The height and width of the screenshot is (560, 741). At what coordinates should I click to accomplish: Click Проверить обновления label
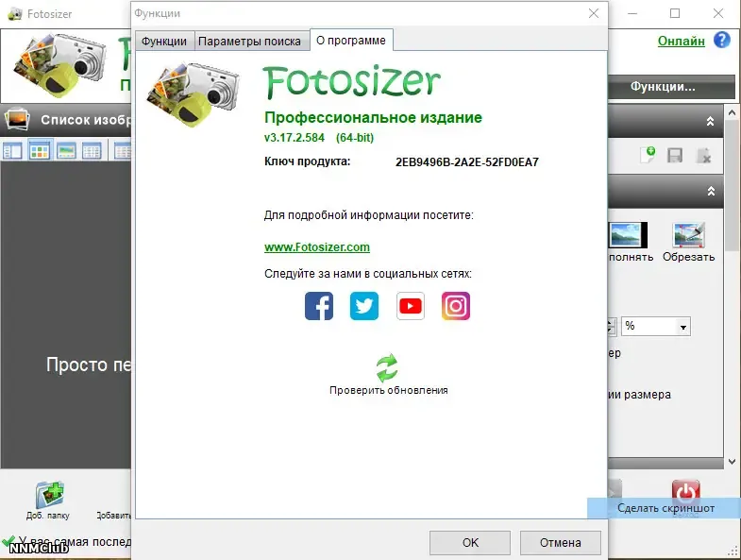pyautogui.click(x=389, y=390)
